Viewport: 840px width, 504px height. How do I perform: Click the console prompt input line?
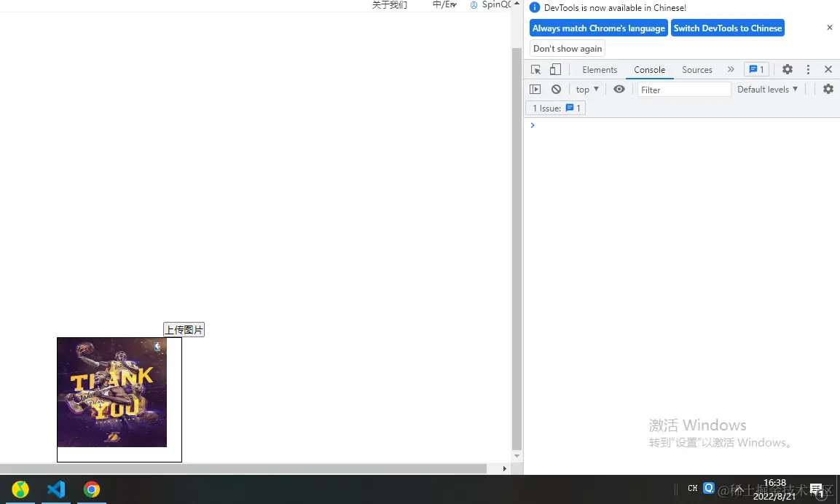tap(681, 125)
